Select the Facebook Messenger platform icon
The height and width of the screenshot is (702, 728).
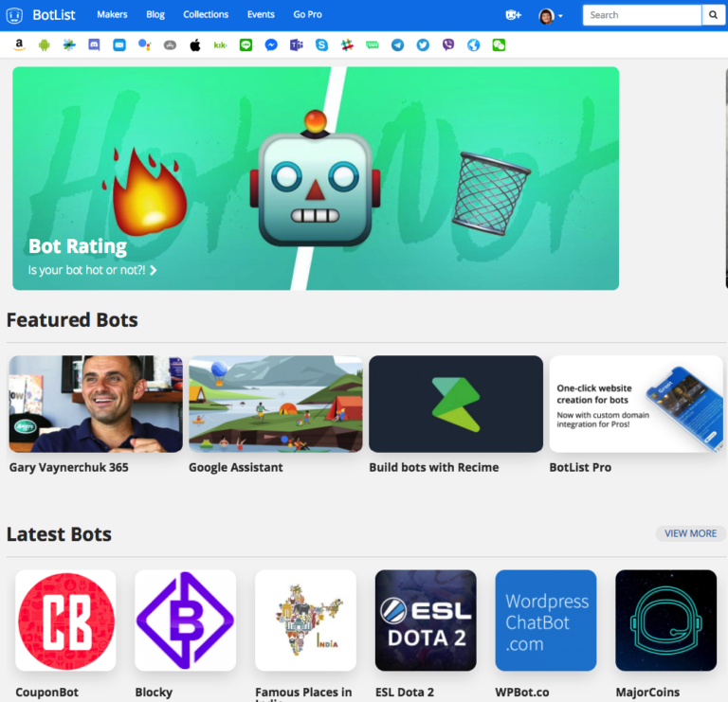271,45
